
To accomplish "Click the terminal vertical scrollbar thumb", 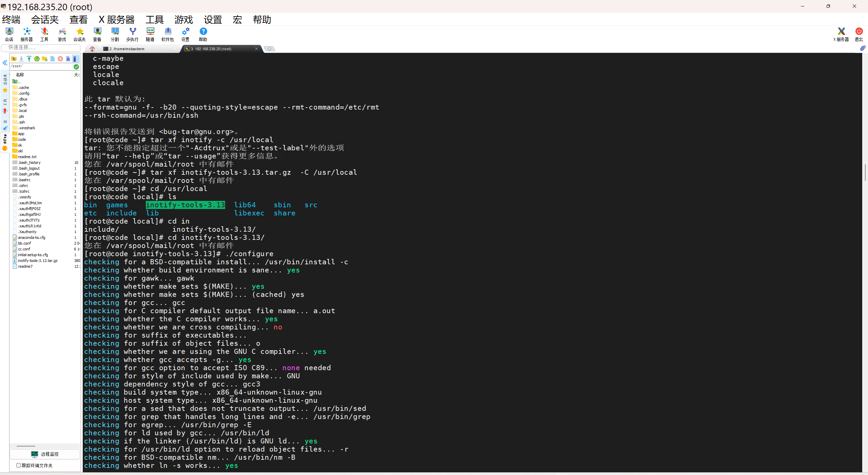I will (865, 172).
